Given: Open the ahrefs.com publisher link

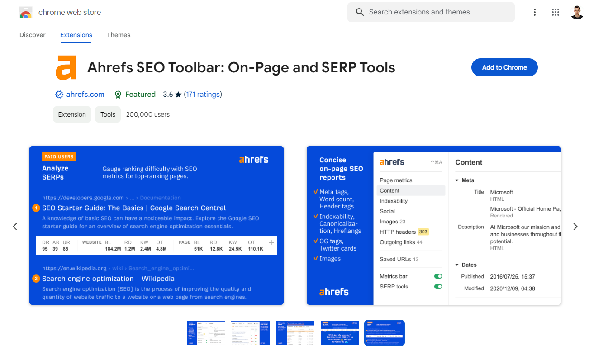Looking at the screenshot, I should click(85, 95).
